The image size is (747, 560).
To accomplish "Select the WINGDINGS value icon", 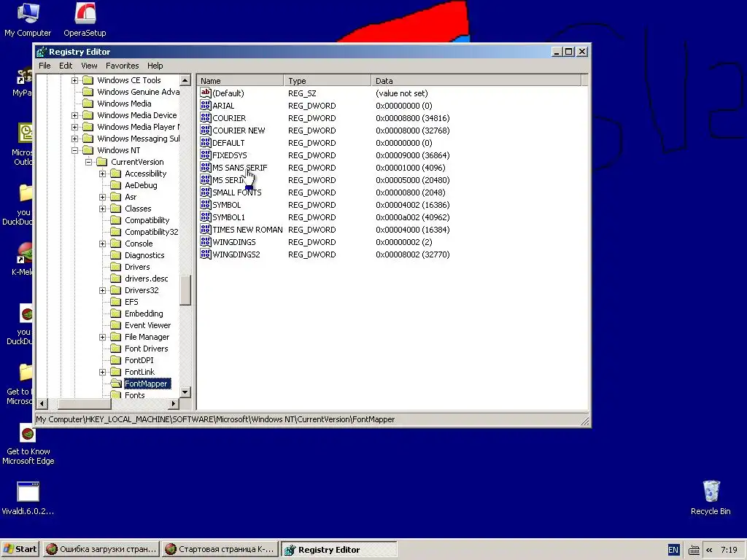I will 205,241.
